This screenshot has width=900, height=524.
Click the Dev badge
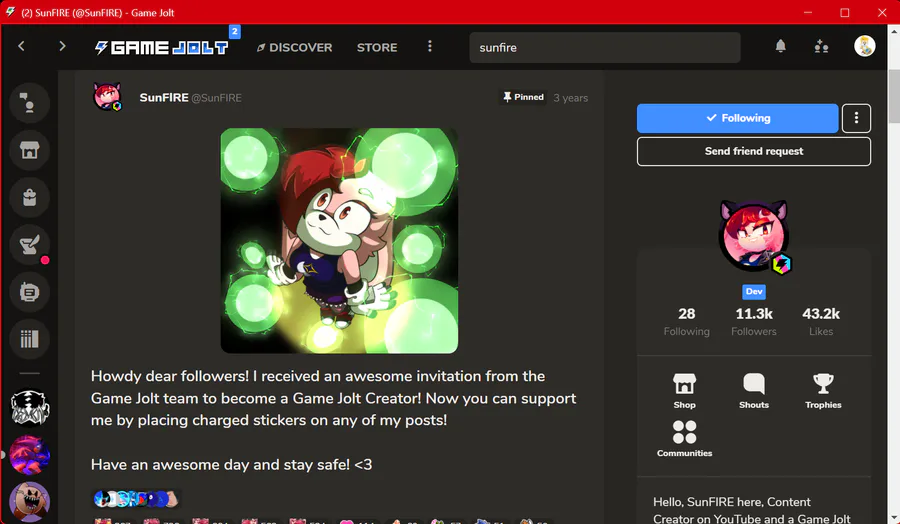(754, 292)
